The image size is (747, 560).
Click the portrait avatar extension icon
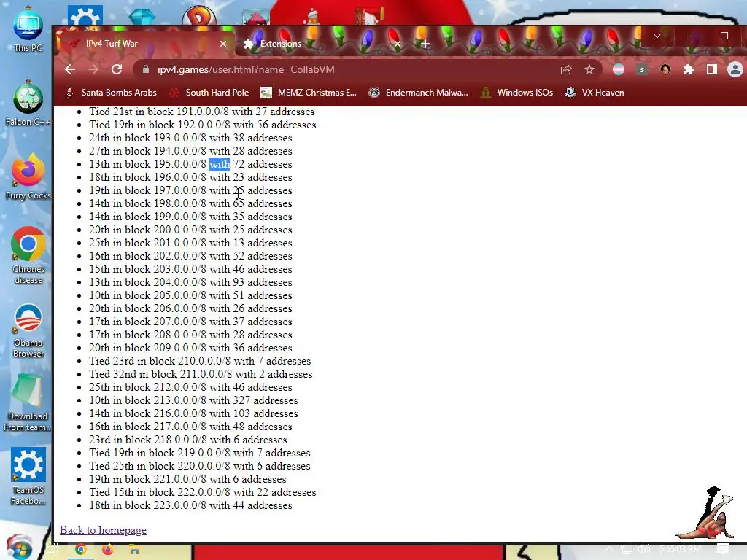[x=665, y=69]
